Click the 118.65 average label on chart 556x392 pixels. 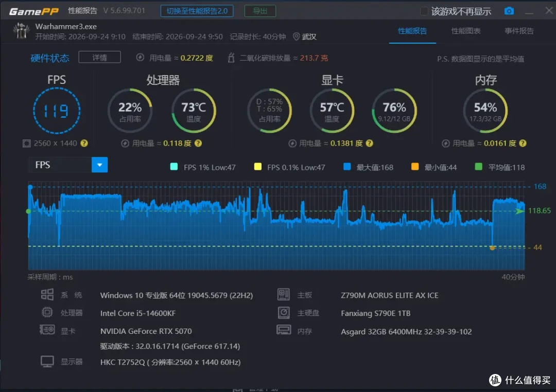pyautogui.click(x=540, y=211)
